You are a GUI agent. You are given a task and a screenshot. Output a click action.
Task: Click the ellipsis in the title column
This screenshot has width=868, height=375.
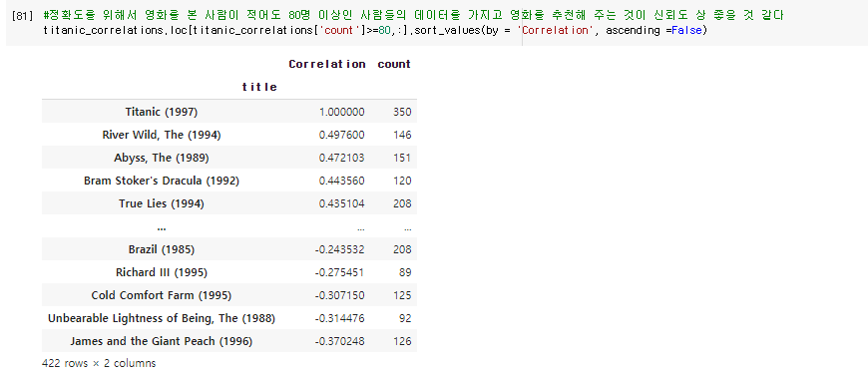click(x=161, y=227)
